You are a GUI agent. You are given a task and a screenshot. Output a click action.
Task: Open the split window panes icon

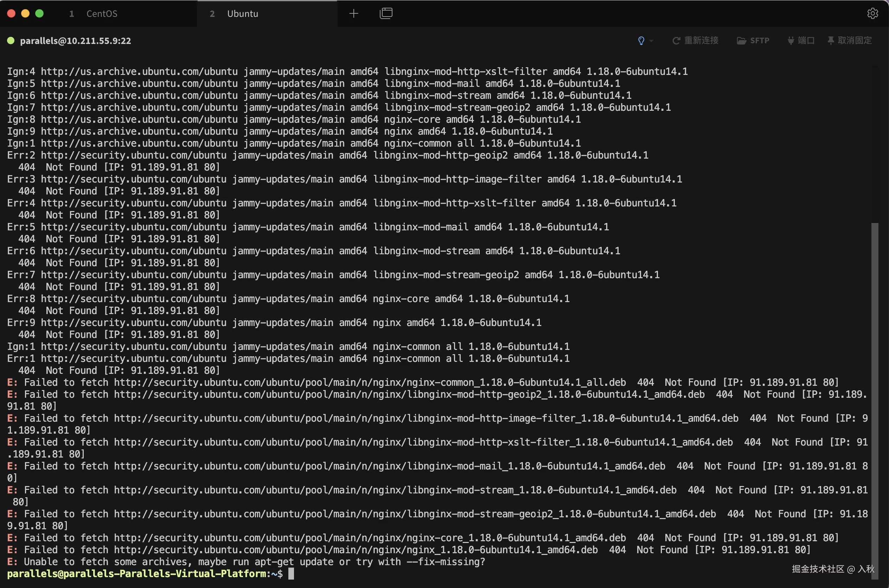[x=386, y=13]
